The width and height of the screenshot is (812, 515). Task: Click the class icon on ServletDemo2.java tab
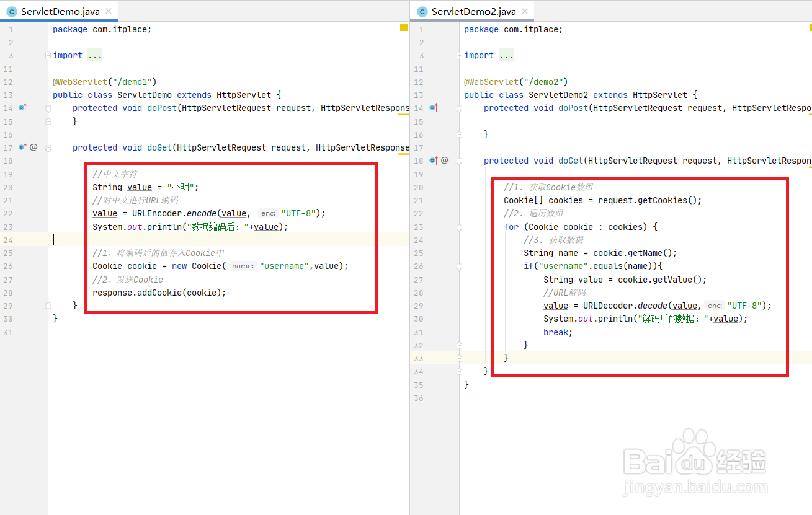coord(422,11)
